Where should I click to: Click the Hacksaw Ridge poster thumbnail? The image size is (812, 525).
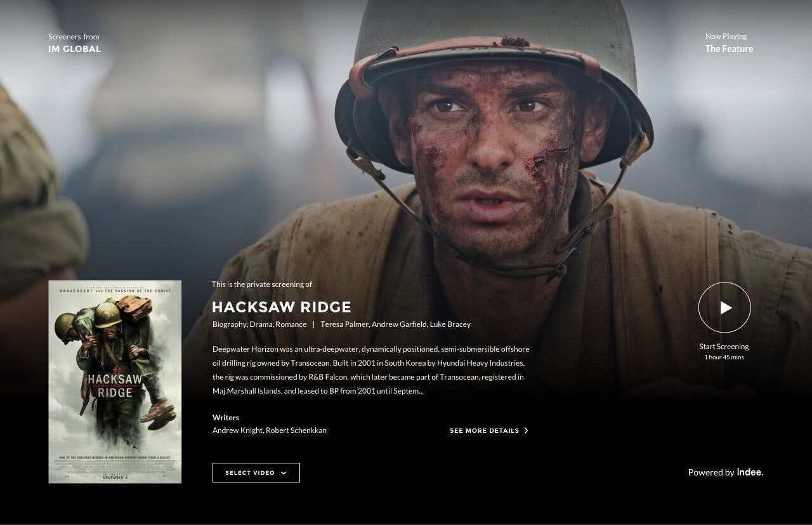115,382
